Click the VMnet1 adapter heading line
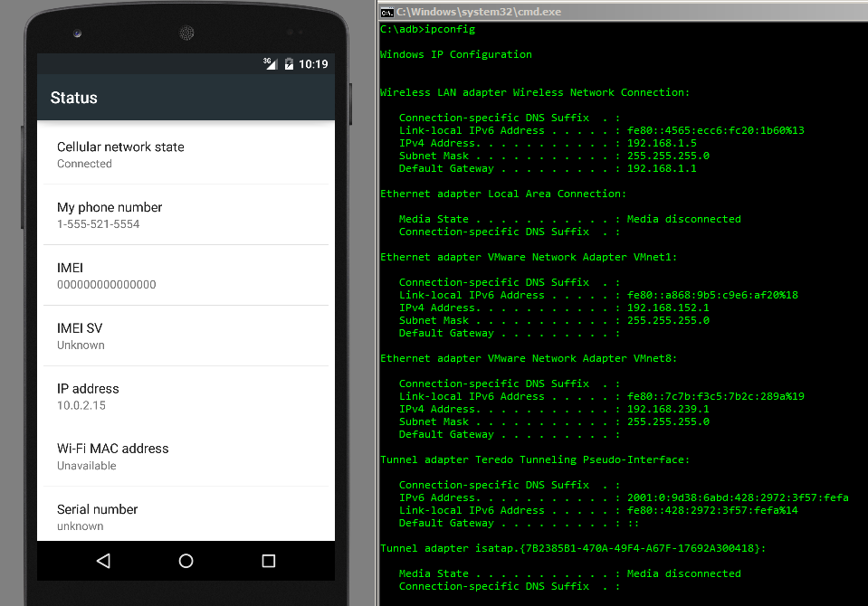868x606 pixels. (529, 257)
